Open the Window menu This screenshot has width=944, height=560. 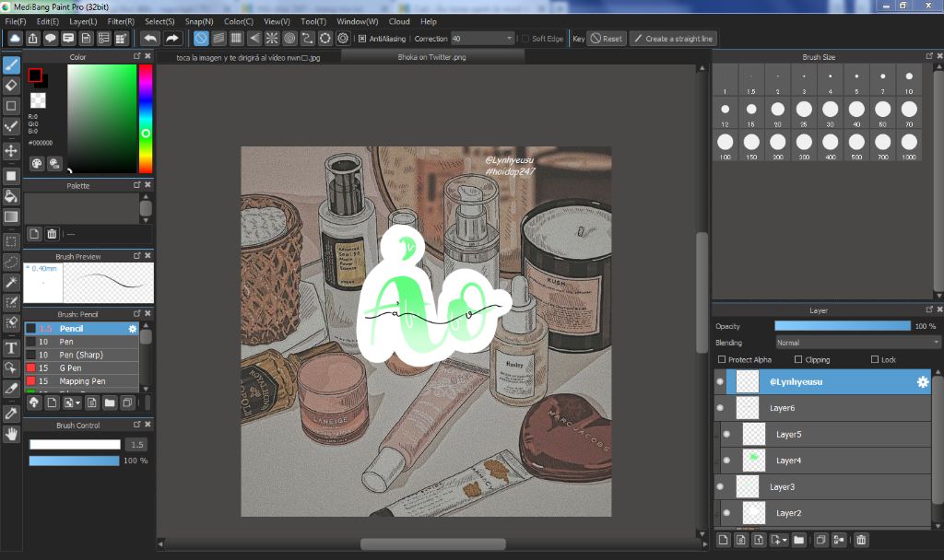[x=358, y=22]
